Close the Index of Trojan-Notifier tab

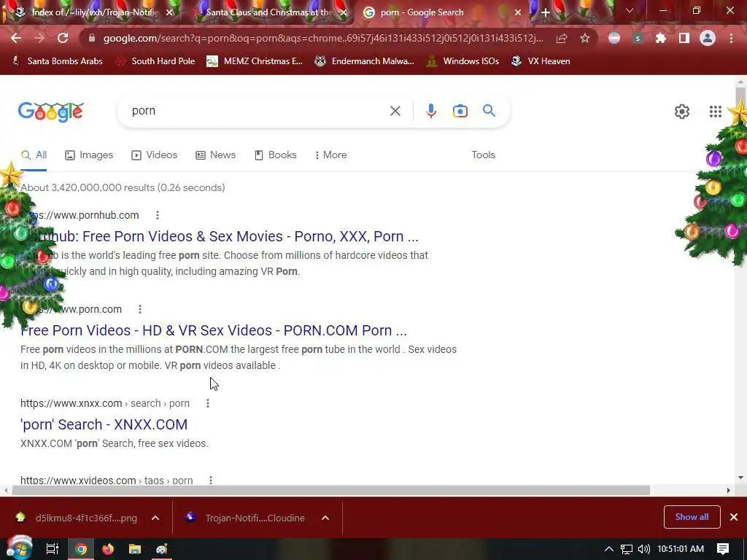pyautogui.click(x=169, y=12)
